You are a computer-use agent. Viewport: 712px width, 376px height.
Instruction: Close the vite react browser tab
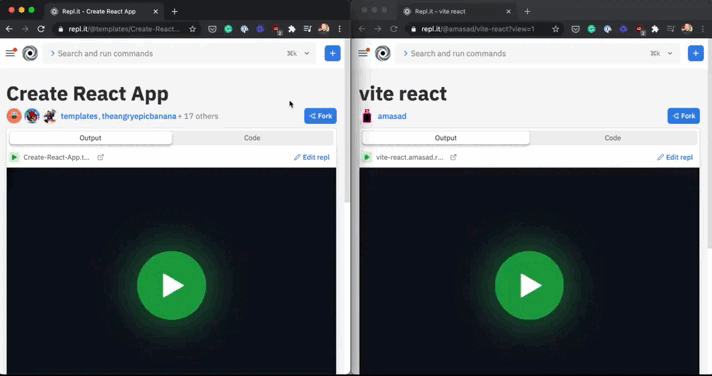click(x=508, y=11)
